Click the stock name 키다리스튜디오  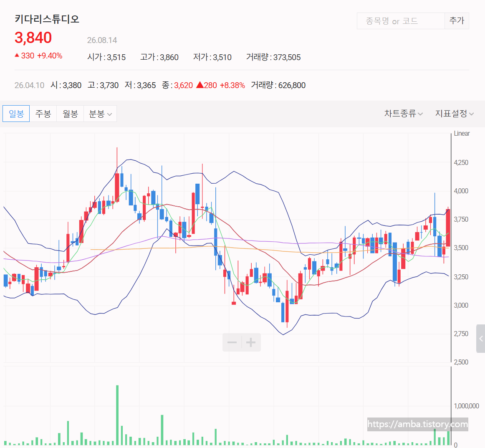pos(47,19)
